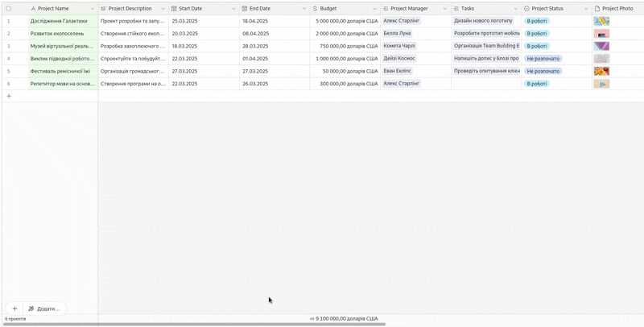
Task: Open the photo thumbnail in row 6
Action: (x=601, y=84)
